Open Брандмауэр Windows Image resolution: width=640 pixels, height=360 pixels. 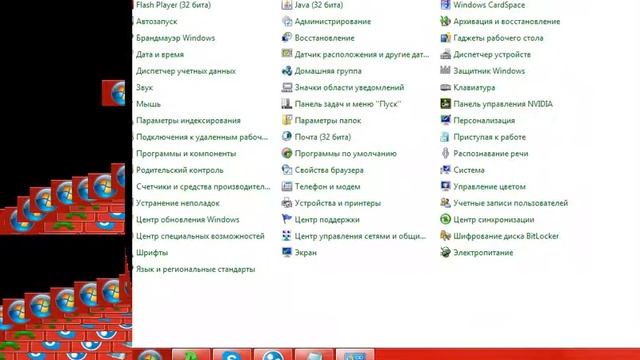pos(176,38)
